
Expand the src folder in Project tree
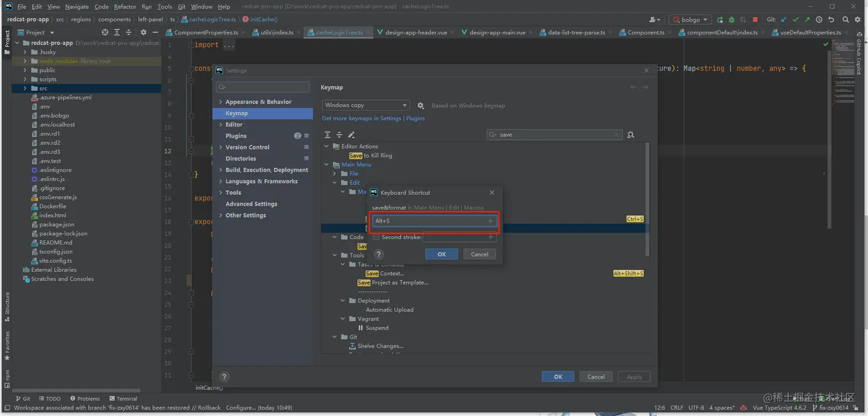[25, 88]
